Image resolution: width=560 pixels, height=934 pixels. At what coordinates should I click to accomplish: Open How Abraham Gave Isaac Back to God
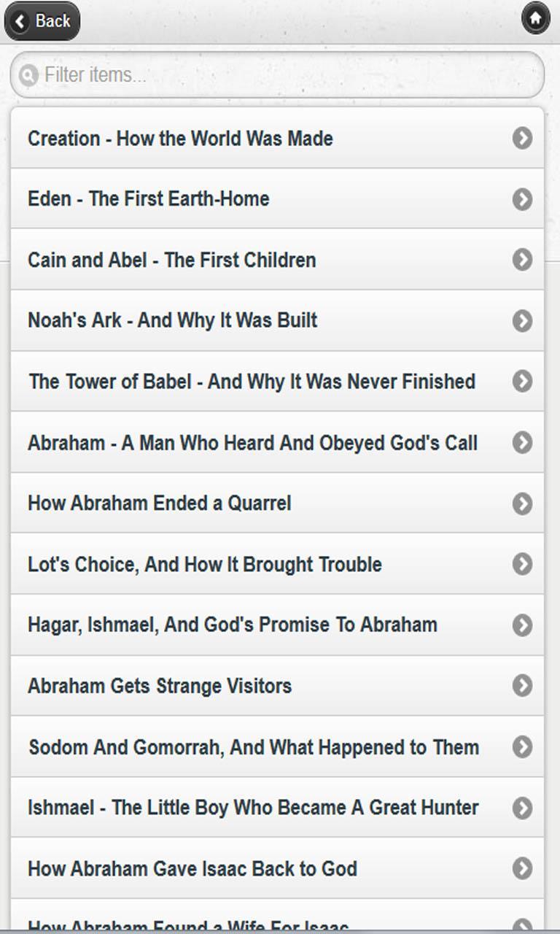(219, 868)
